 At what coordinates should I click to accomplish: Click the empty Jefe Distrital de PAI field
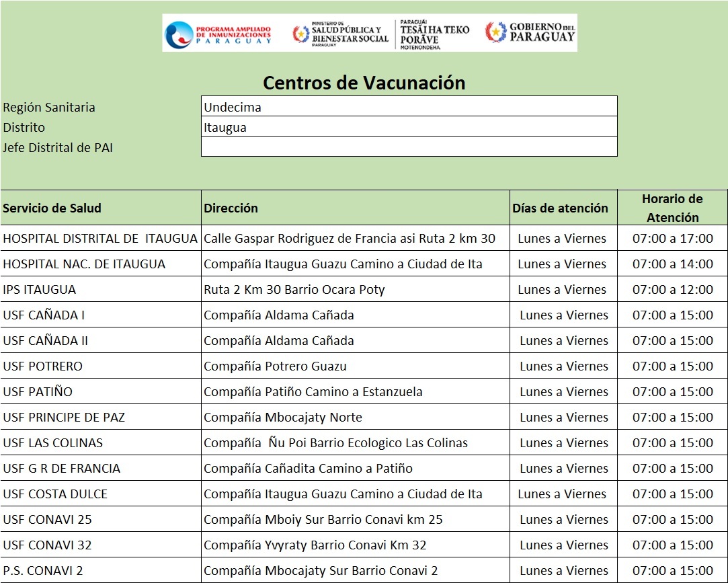tap(409, 147)
